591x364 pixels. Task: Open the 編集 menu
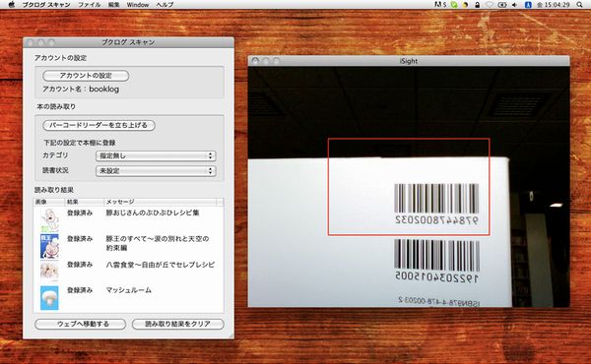(x=113, y=5)
